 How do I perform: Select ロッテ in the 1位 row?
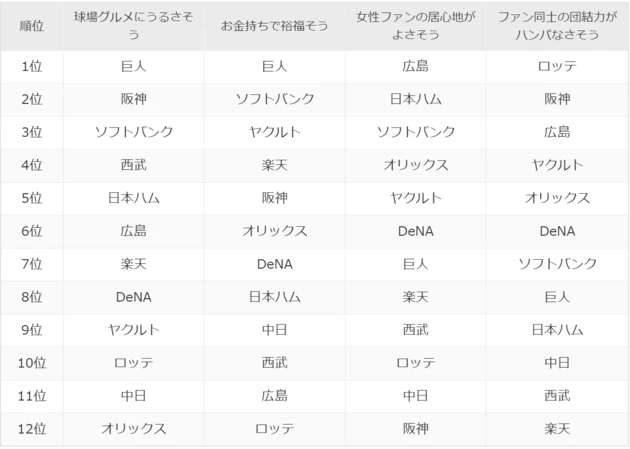click(556, 67)
